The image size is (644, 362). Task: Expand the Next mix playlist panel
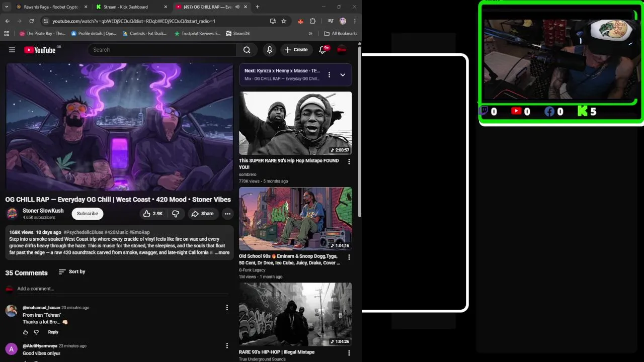[343, 75]
